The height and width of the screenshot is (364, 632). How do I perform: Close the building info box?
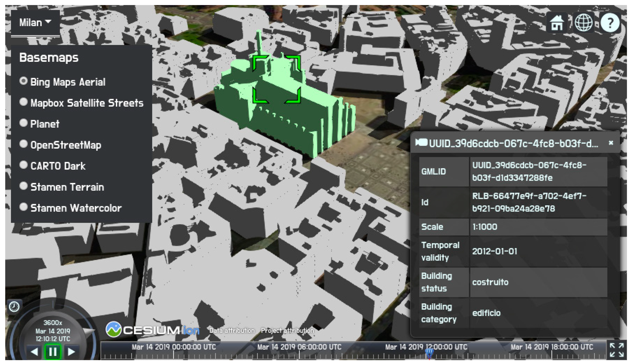(x=611, y=143)
